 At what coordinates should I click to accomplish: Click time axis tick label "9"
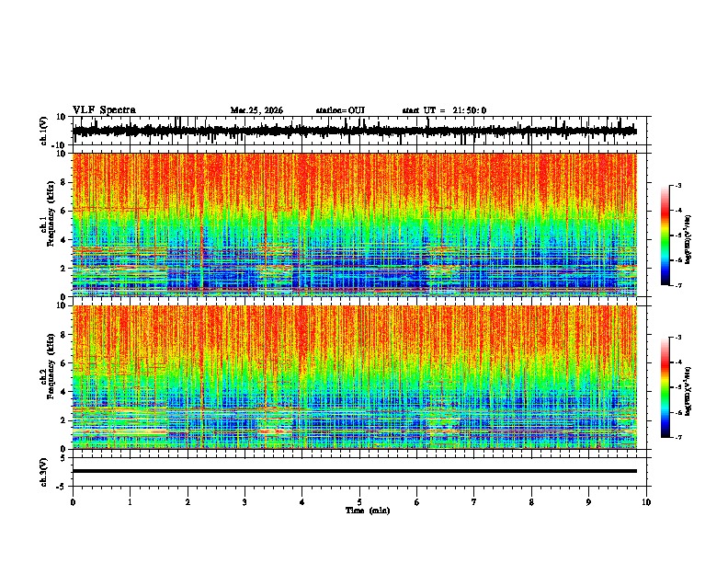588,502
